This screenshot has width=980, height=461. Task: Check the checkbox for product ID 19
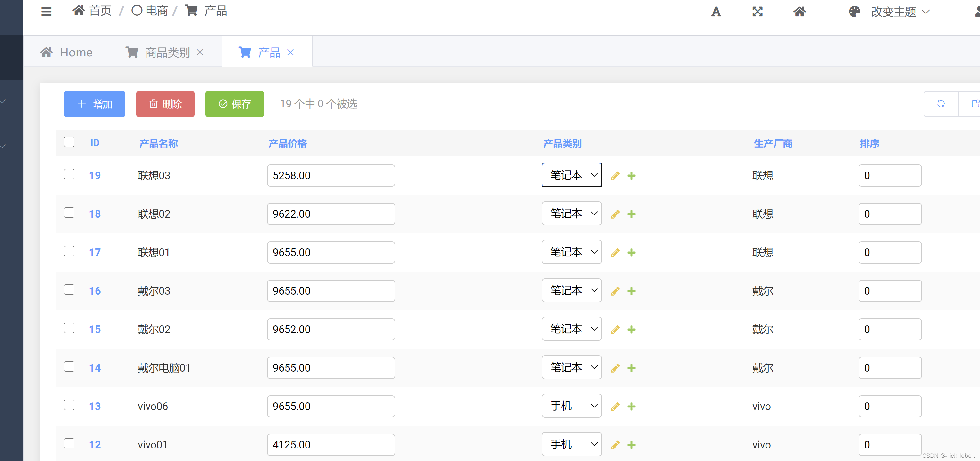[69, 174]
